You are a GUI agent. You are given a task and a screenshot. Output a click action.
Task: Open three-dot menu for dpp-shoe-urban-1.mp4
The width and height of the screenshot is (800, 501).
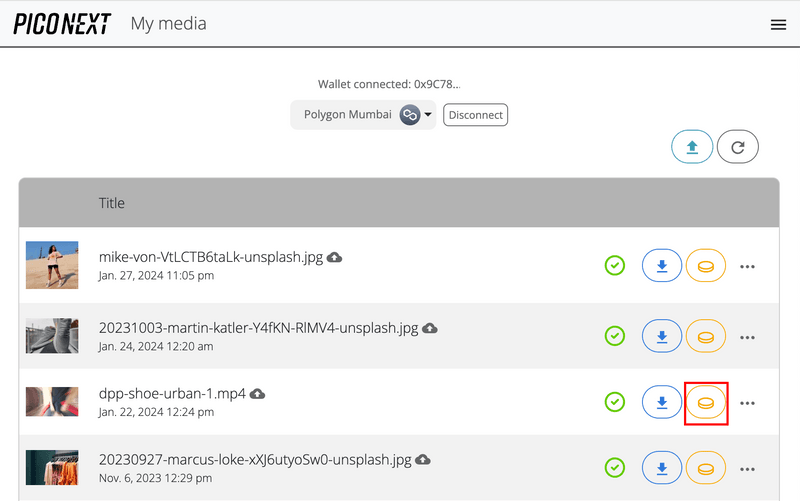[747, 403]
